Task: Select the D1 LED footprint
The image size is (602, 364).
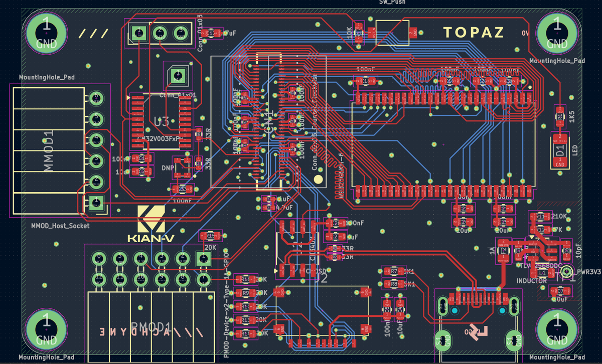Action: click(x=560, y=150)
